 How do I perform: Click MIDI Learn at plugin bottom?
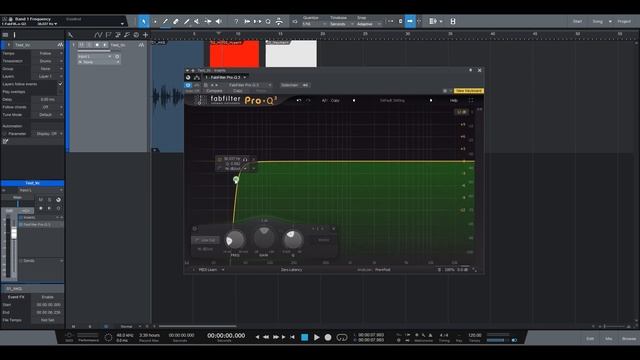point(208,270)
